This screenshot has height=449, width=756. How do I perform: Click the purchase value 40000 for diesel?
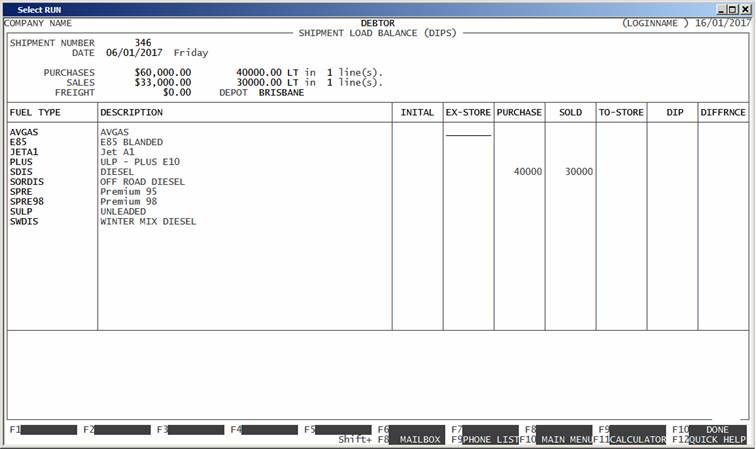coord(527,172)
